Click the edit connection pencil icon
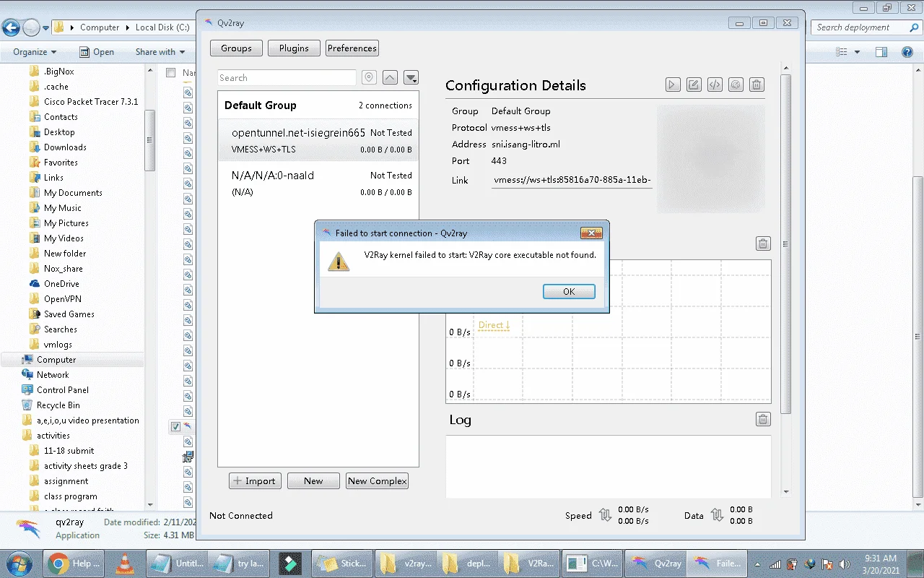 click(x=694, y=85)
